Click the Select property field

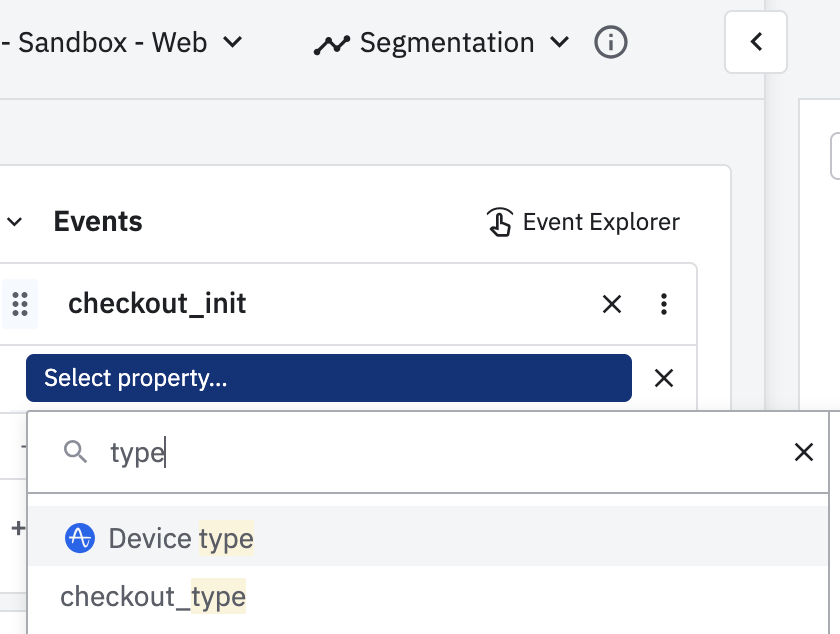click(328, 378)
